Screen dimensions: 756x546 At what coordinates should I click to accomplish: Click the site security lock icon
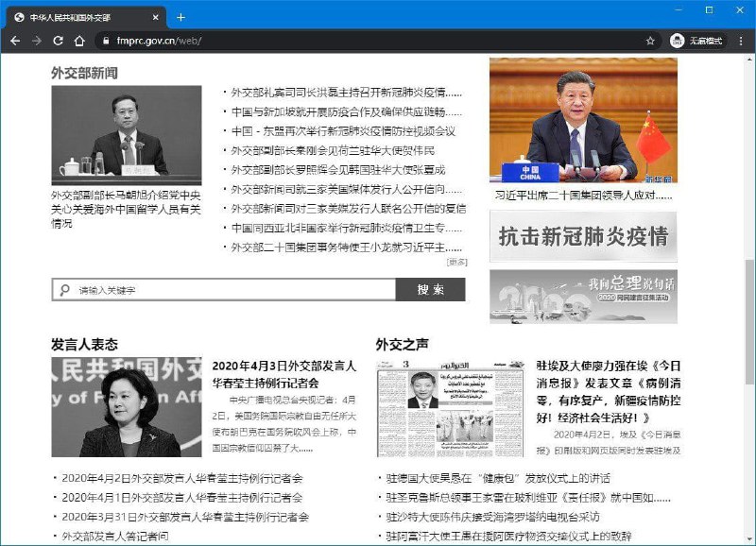pyautogui.click(x=107, y=41)
